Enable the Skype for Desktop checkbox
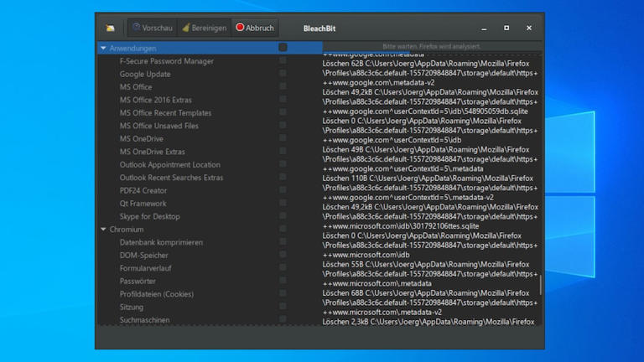The width and height of the screenshot is (644, 362). point(283,215)
